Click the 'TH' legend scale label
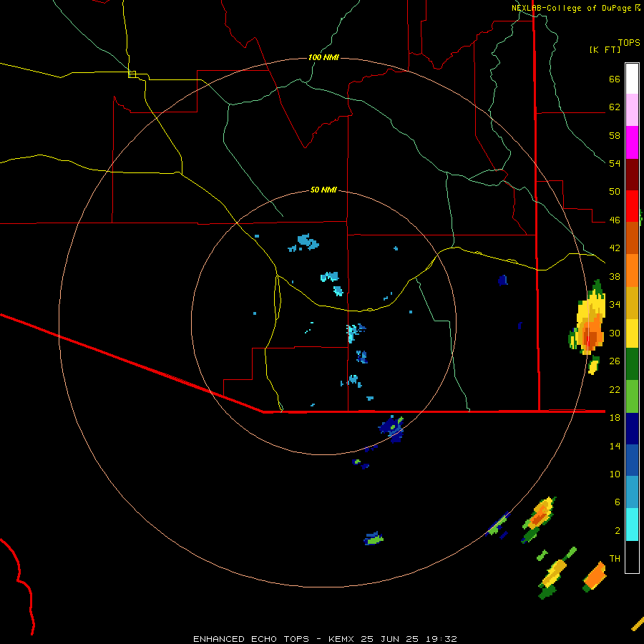 tap(615, 559)
